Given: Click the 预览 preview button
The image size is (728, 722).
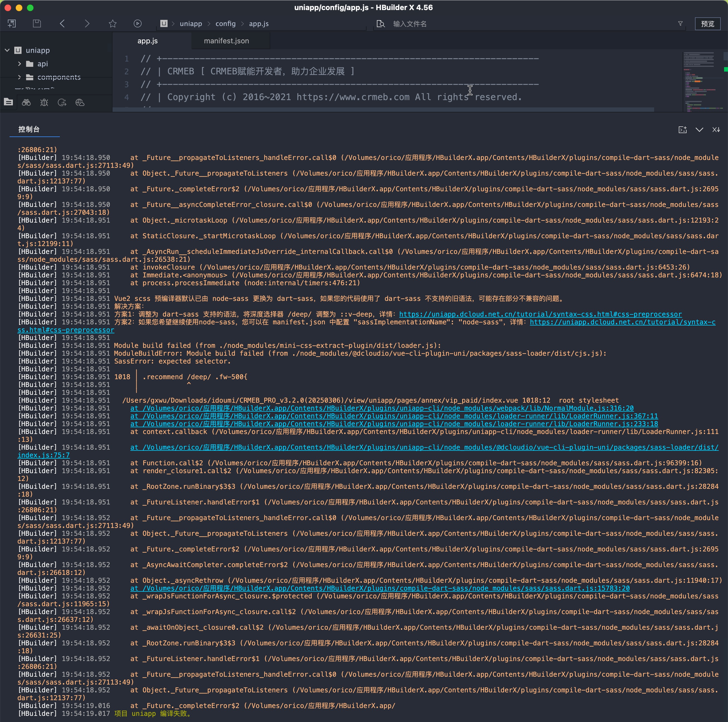Looking at the screenshot, I should [707, 24].
